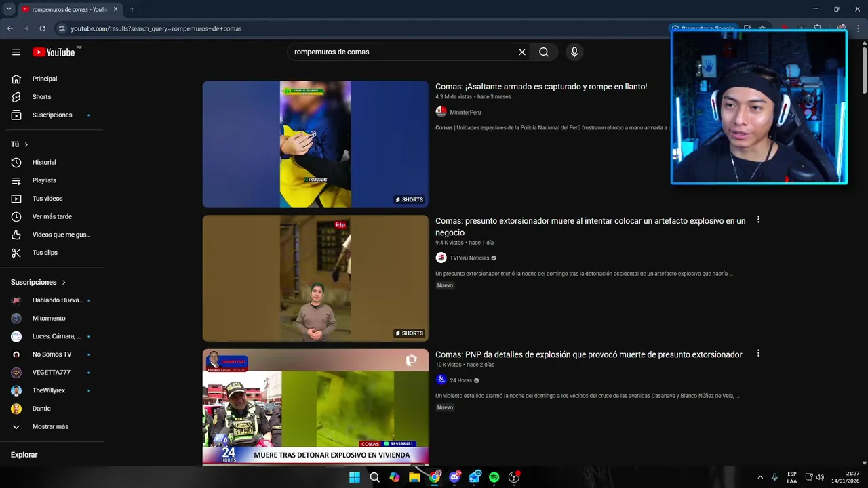868x488 pixels.
Task: Open 24 Horas channel avatar
Action: (441, 380)
